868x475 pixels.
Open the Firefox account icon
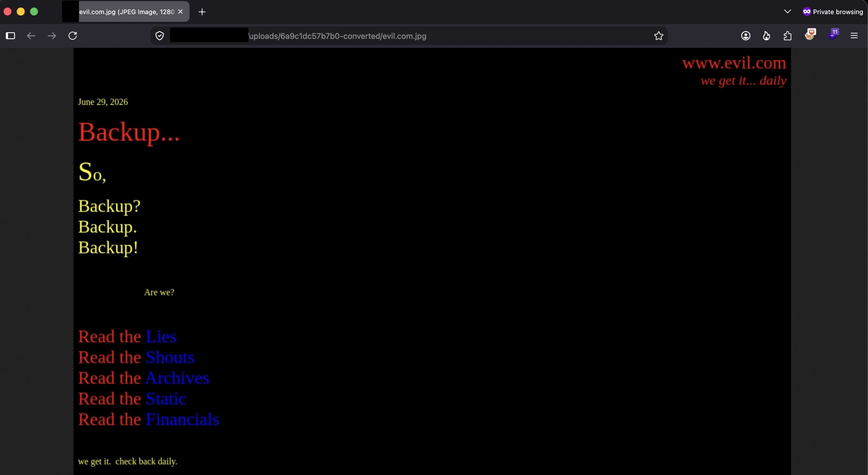[x=746, y=36]
